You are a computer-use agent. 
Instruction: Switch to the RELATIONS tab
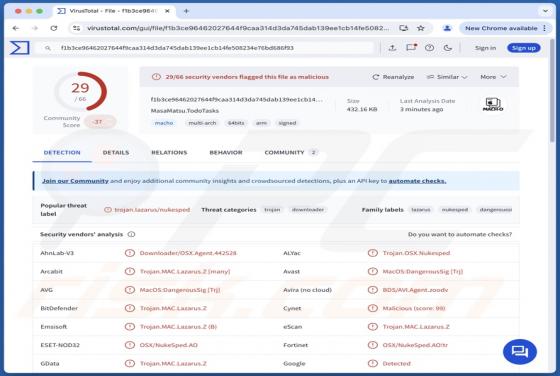169,152
